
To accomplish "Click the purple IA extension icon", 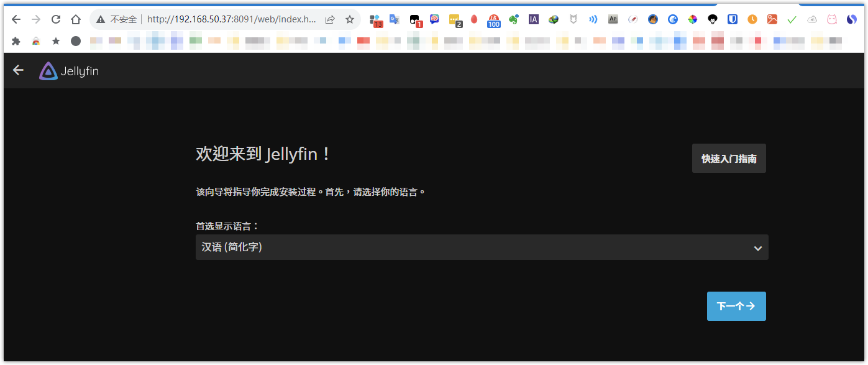I will point(534,19).
